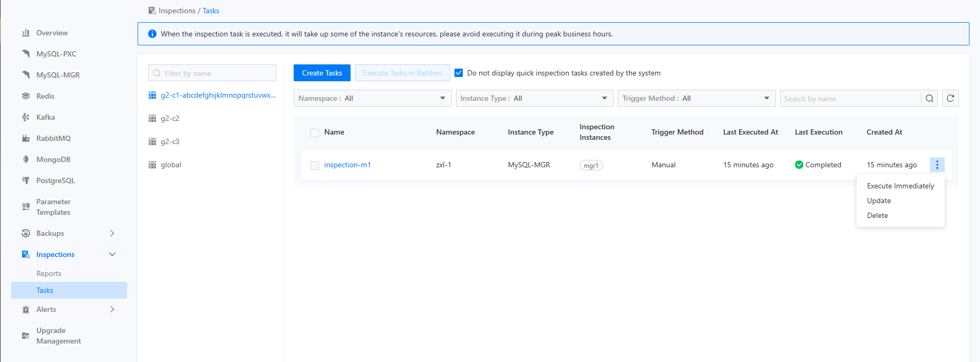Tick the inspection-m1 row checkbox
Viewport: 980px width, 362px height.
pos(315,165)
